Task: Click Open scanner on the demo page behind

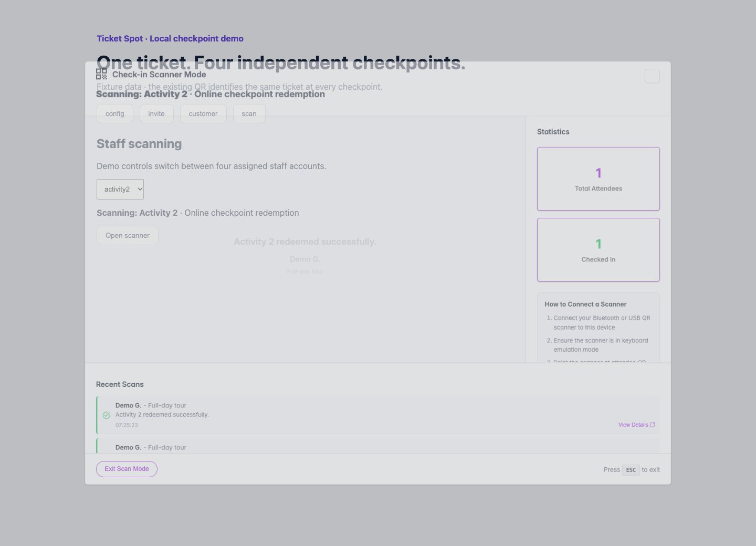Action: pyautogui.click(x=128, y=236)
